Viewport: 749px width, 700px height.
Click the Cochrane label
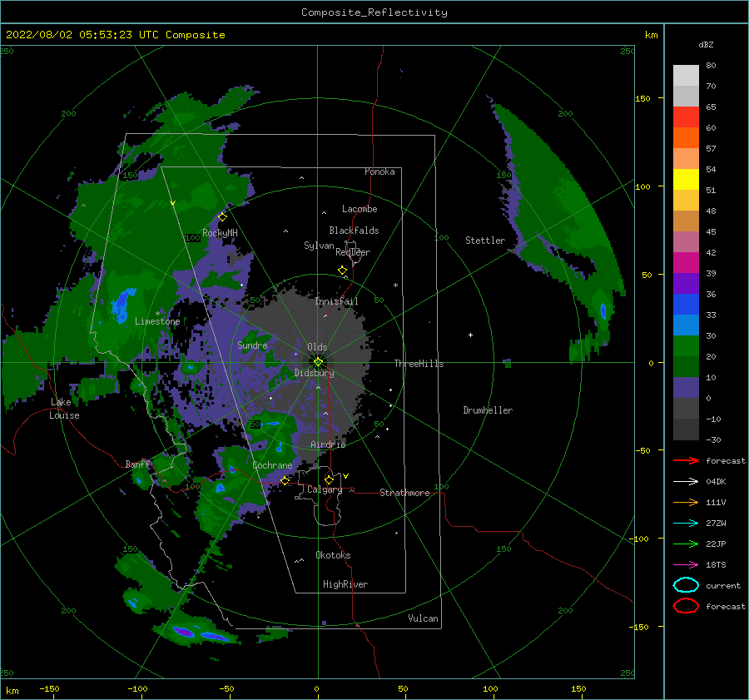tap(272, 465)
